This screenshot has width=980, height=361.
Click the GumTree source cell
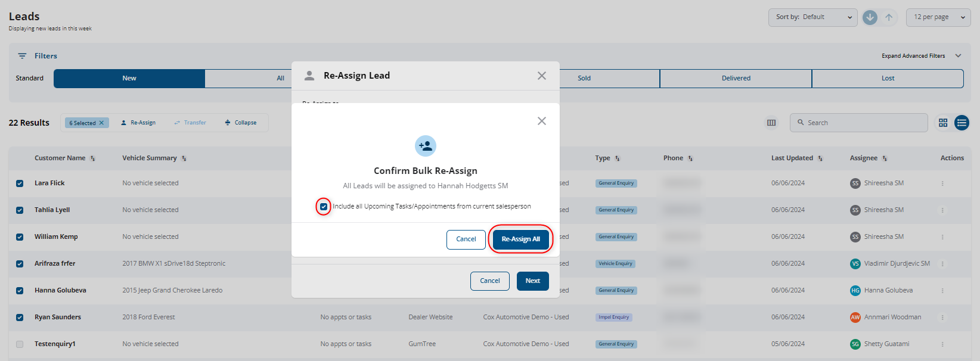[x=422, y=344]
